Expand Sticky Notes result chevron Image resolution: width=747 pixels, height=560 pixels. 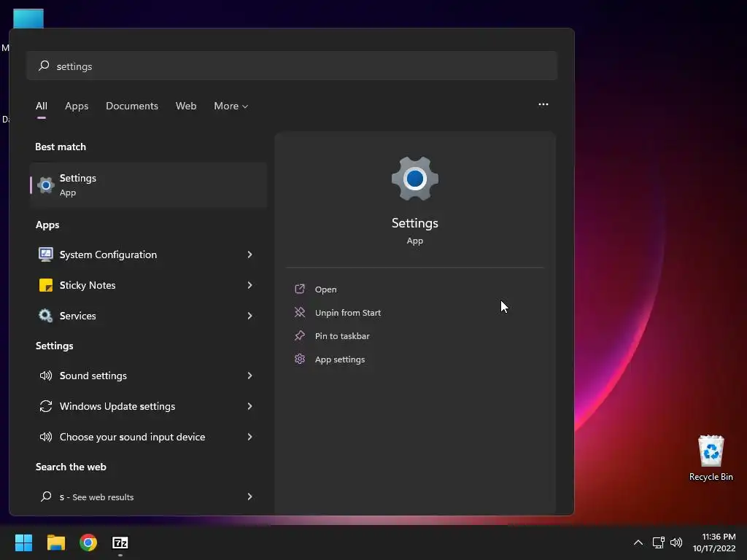point(249,285)
